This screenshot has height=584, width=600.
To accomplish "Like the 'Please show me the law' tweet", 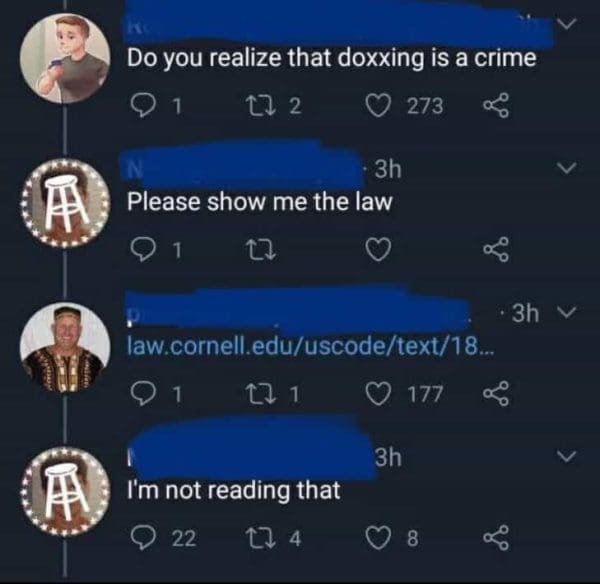I will [x=378, y=250].
